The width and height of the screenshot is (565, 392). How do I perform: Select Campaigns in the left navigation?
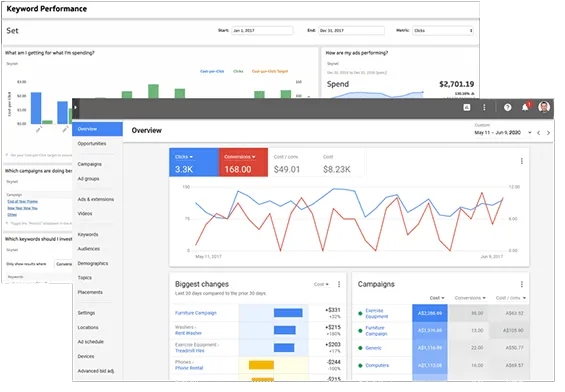pos(89,164)
